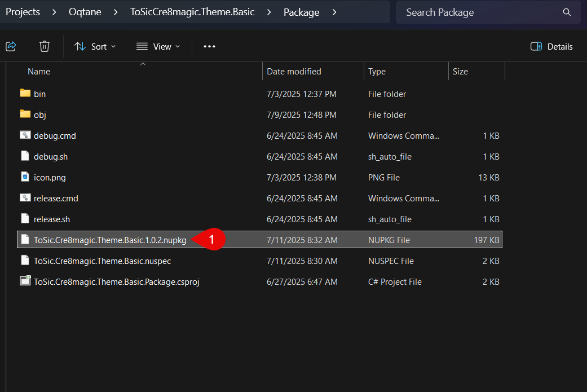Click the release.cmd file icon
The height and width of the screenshot is (392, 587).
coord(25,197)
